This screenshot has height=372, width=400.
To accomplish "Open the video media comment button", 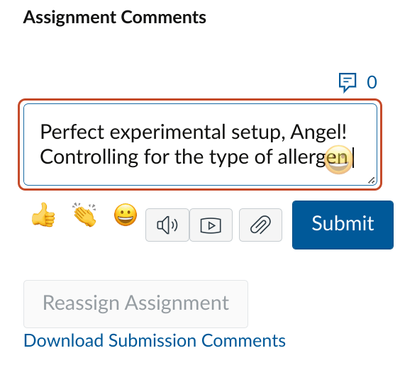I will click(211, 225).
